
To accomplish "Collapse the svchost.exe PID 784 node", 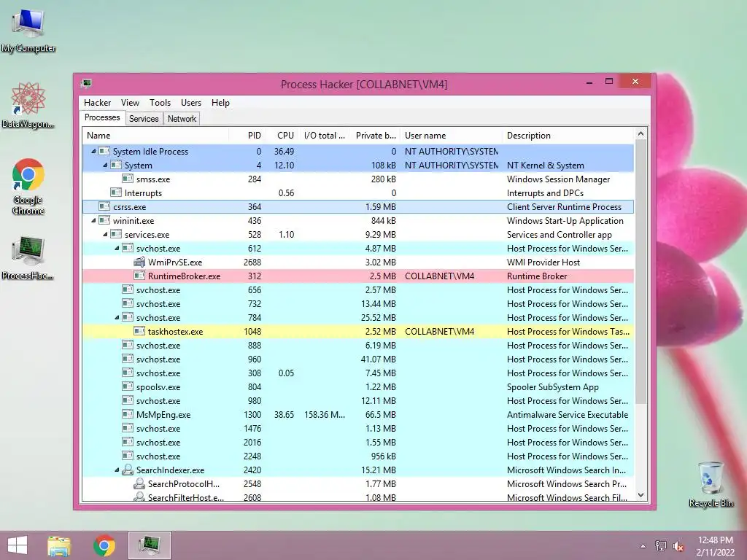I will coord(117,318).
